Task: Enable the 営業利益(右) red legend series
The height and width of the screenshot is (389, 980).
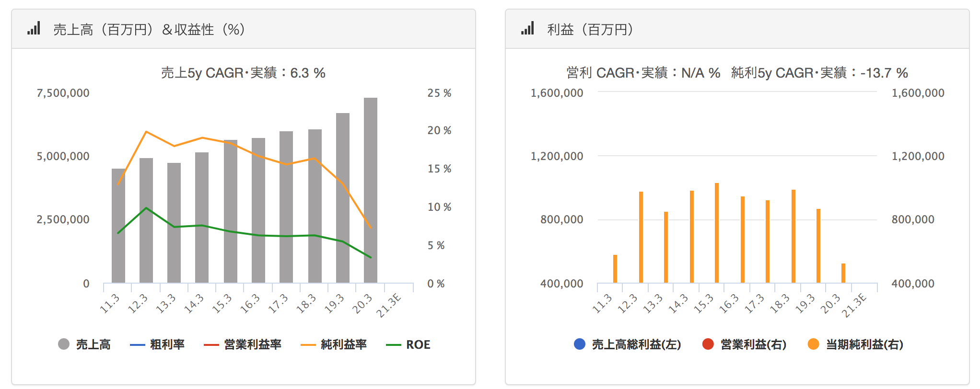Action: tap(744, 344)
